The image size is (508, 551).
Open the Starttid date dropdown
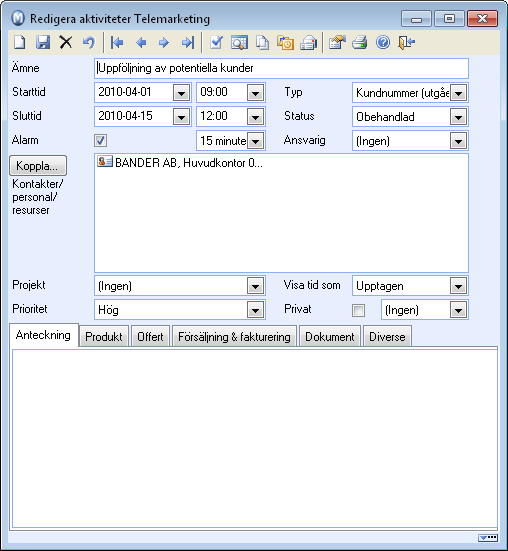tap(181, 93)
